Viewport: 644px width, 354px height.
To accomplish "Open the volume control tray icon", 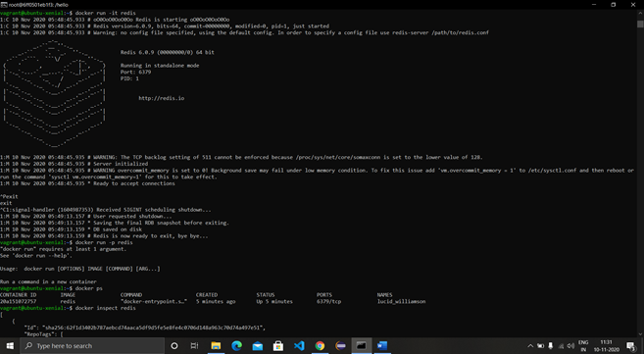I will [570, 346].
